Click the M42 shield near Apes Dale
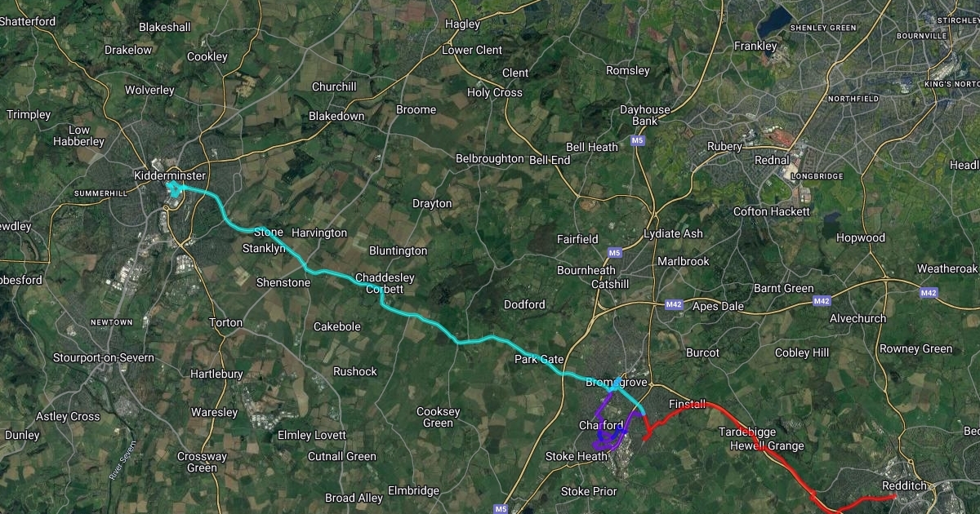The image size is (980, 514). click(674, 305)
